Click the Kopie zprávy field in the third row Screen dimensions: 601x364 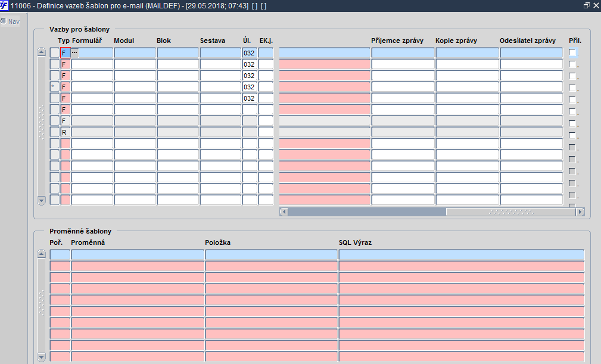(x=467, y=76)
